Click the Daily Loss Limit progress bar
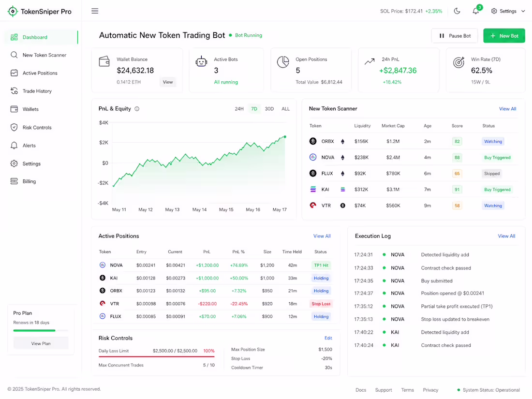Viewport: 532px width, 399px height. [156, 356]
